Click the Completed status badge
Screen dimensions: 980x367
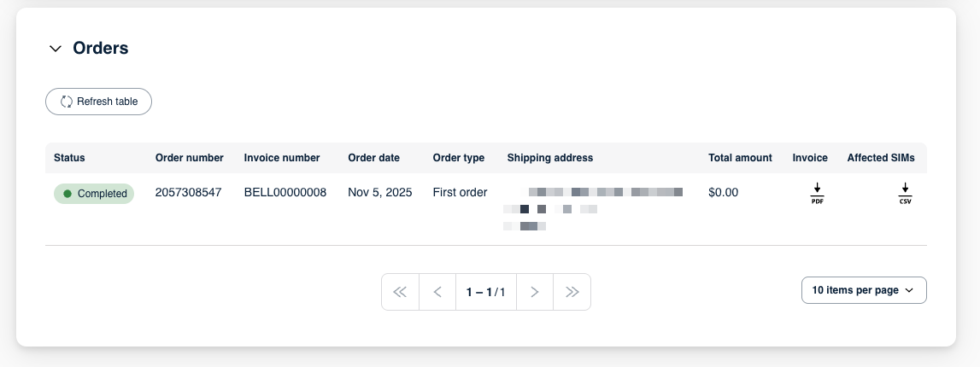94,194
